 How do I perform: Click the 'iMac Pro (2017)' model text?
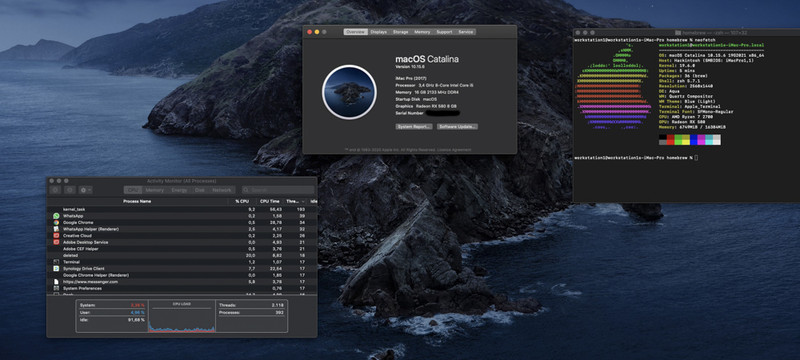point(411,78)
